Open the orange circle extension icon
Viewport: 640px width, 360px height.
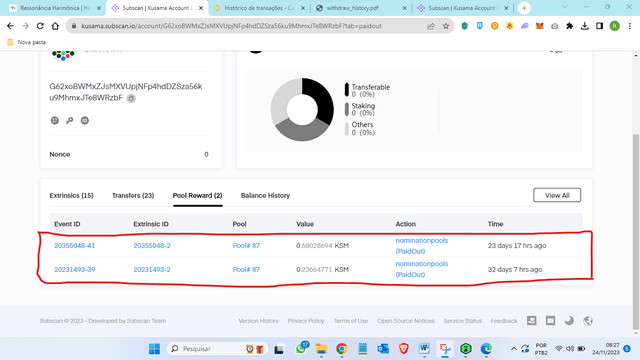[x=494, y=26]
